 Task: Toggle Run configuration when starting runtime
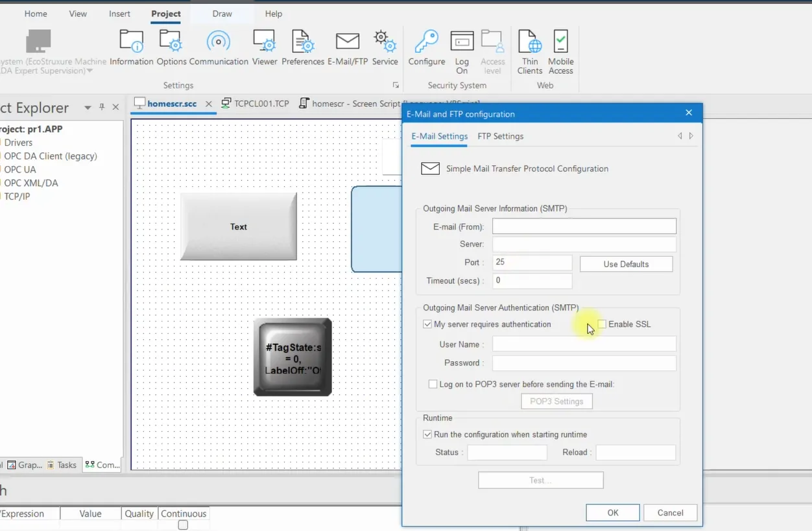click(x=427, y=434)
